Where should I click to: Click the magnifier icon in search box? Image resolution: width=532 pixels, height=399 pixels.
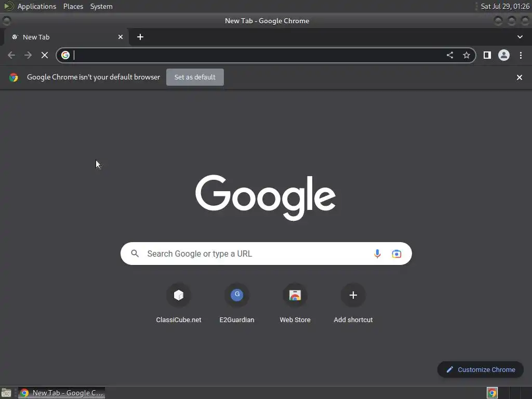click(x=135, y=254)
